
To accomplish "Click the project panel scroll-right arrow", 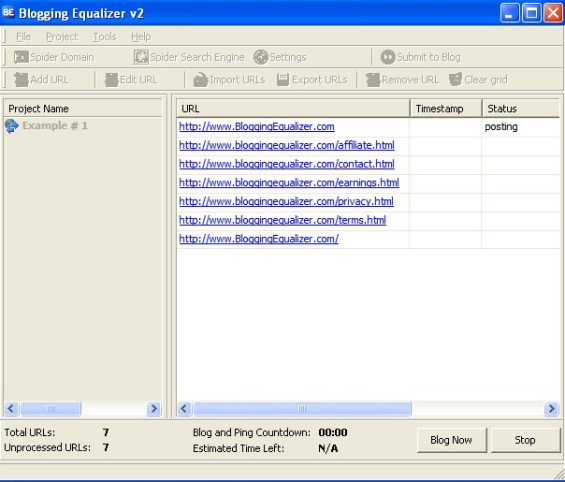I will point(154,409).
